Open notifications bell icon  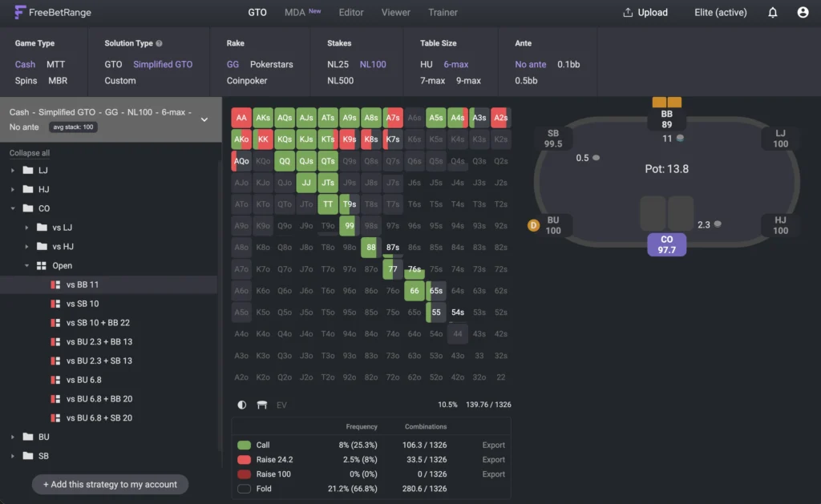click(773, 13)
